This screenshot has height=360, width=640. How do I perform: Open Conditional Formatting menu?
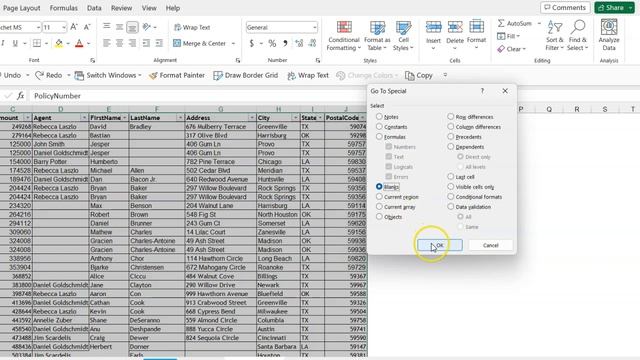point(344,36)
